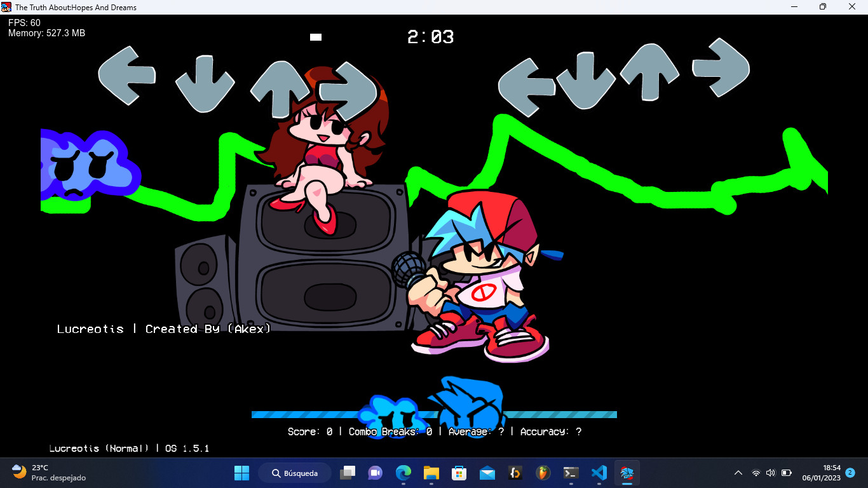The width and height of the screenshot is (868, 488).
Task: Open the Windows Start menu
Action: 241,473
